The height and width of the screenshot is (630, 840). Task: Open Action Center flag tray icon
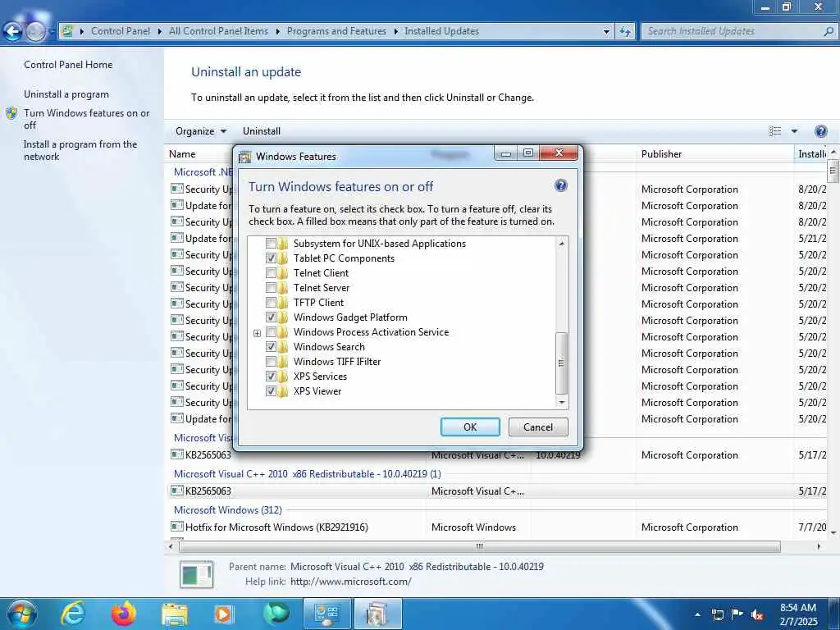click(x=737, y=614)
